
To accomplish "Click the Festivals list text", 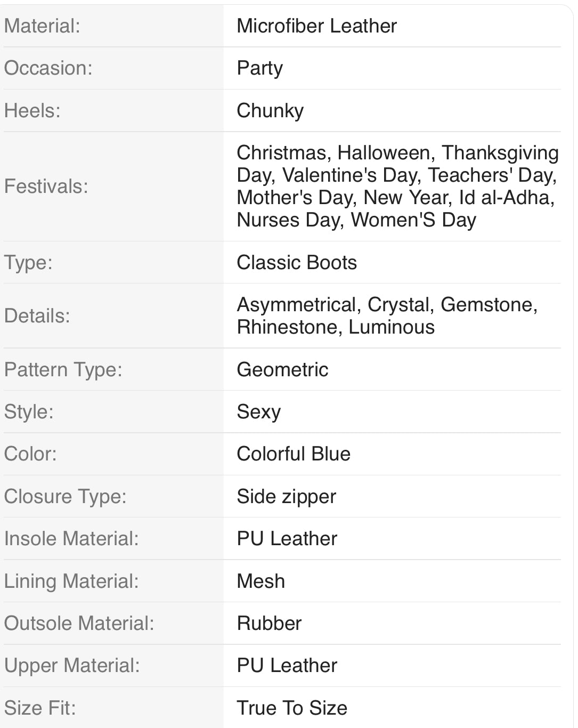I will click(397, 186).
